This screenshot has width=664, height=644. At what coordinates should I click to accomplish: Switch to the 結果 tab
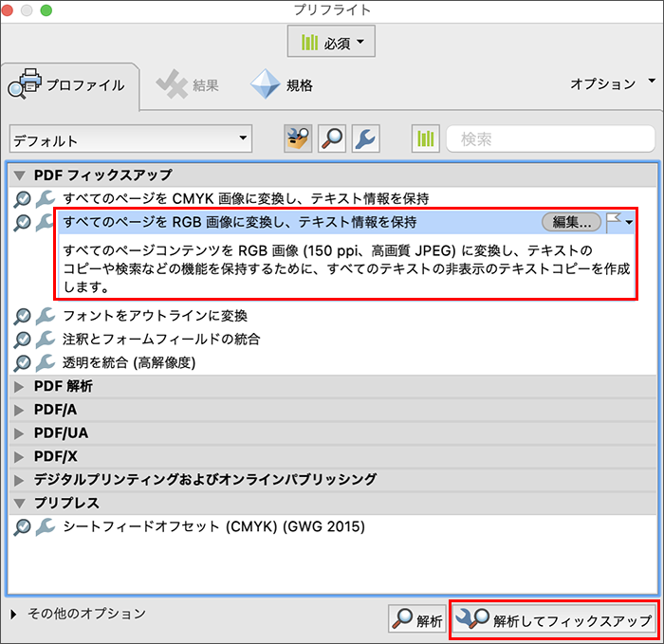click(x=188, y=85)
